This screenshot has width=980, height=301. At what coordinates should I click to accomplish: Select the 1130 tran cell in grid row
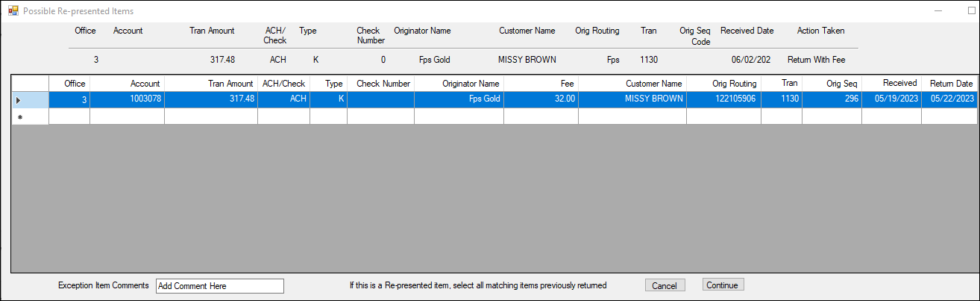click(782, 99)
